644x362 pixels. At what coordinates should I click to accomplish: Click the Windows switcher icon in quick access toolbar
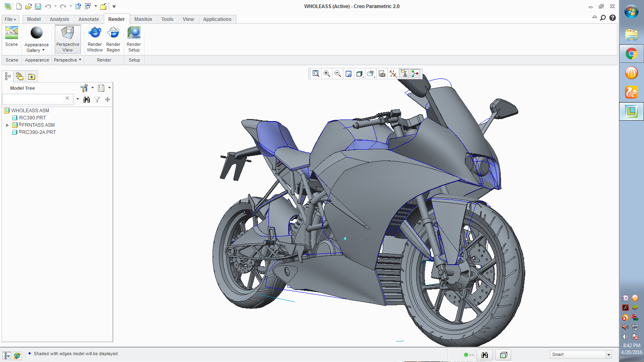point(88,6)
